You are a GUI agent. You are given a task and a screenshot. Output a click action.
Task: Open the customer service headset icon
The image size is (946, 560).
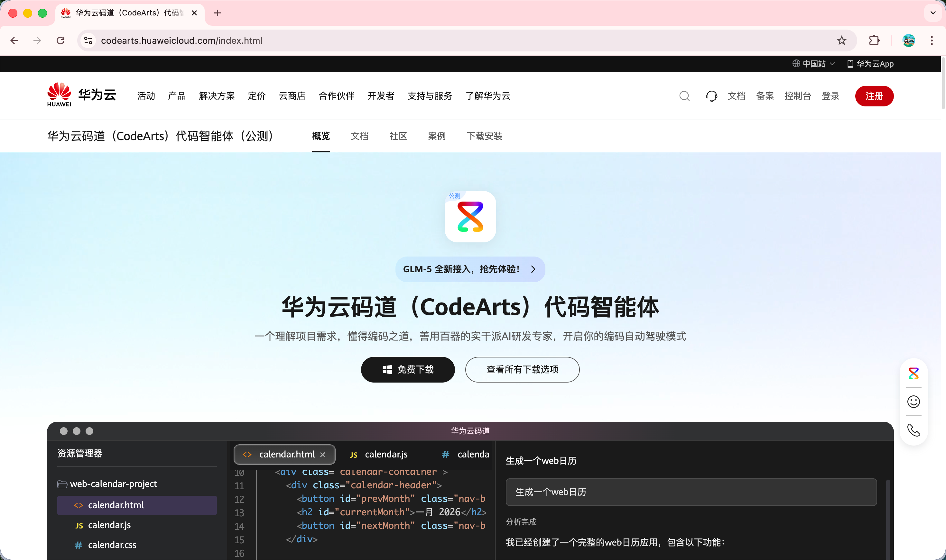pyautogui.click(x=711, y=96)
